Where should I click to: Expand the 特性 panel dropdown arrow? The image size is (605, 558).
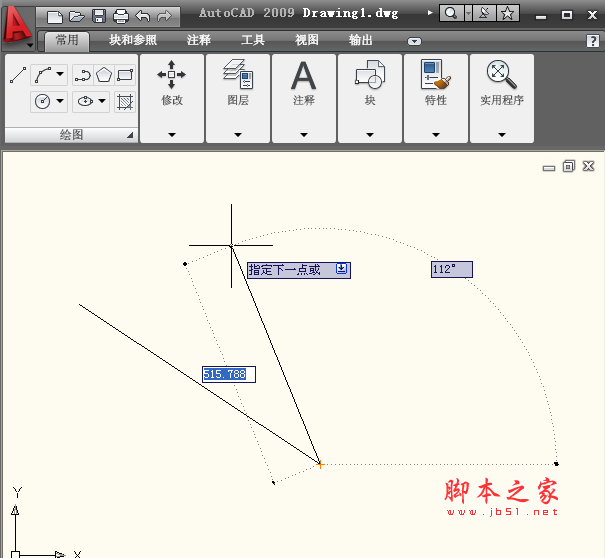coord(436,135)
